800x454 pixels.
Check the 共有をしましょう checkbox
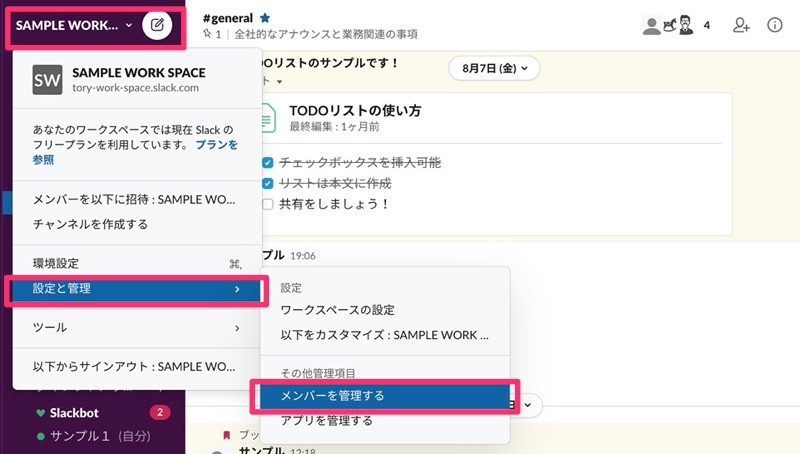point(267,204)
